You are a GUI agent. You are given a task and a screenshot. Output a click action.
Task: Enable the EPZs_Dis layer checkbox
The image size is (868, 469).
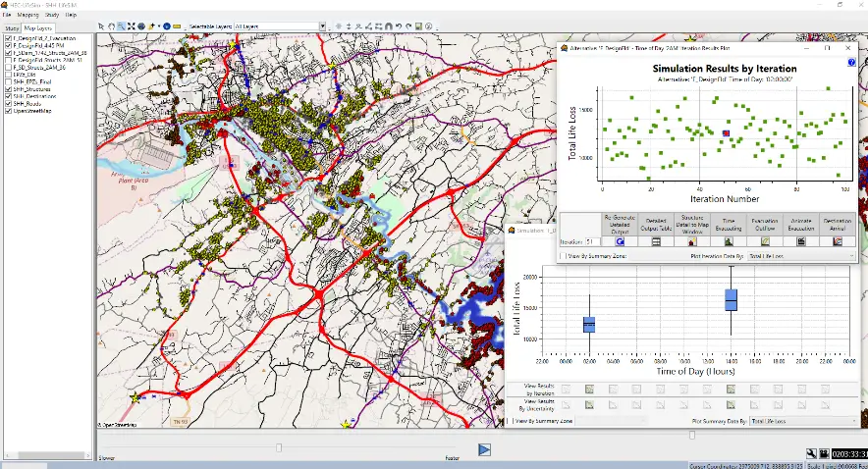coord(8,74)
